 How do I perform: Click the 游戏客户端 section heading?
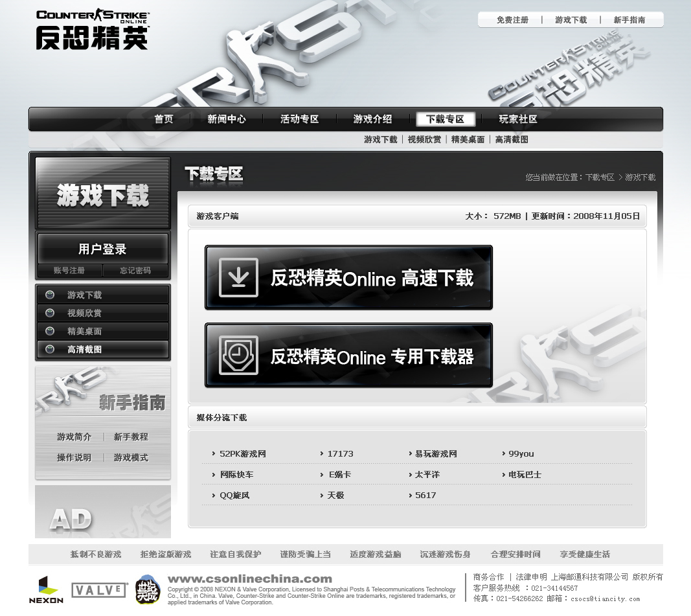tap(217, 216)
